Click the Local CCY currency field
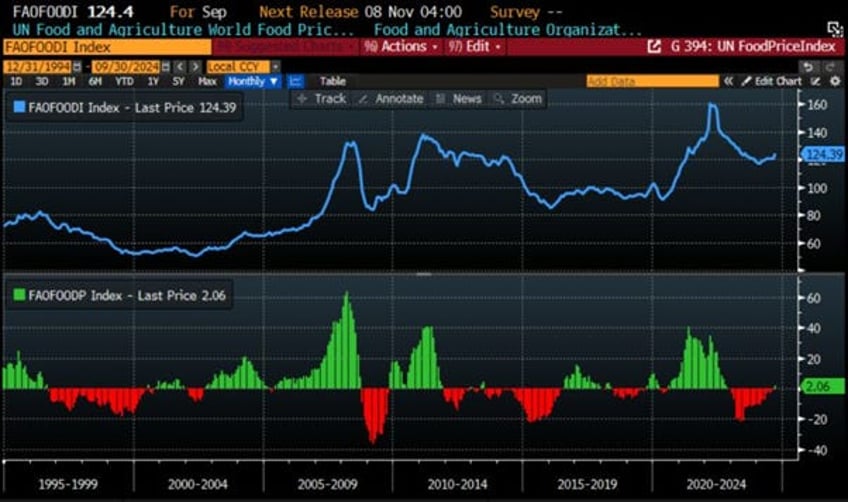Image resolution: width=848 pixels, height=502 pixels. click(238, 67)
